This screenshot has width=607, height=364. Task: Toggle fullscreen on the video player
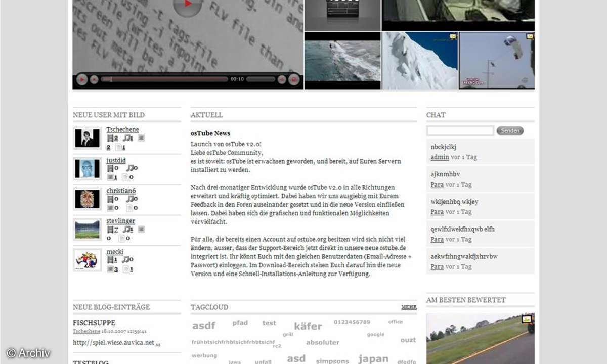pos(294,79)
